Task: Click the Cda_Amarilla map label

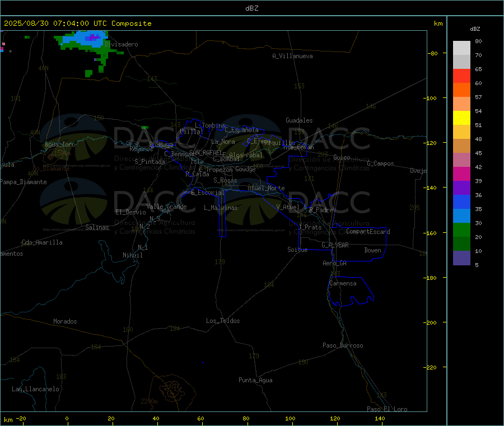Action: tap(42, 242)
